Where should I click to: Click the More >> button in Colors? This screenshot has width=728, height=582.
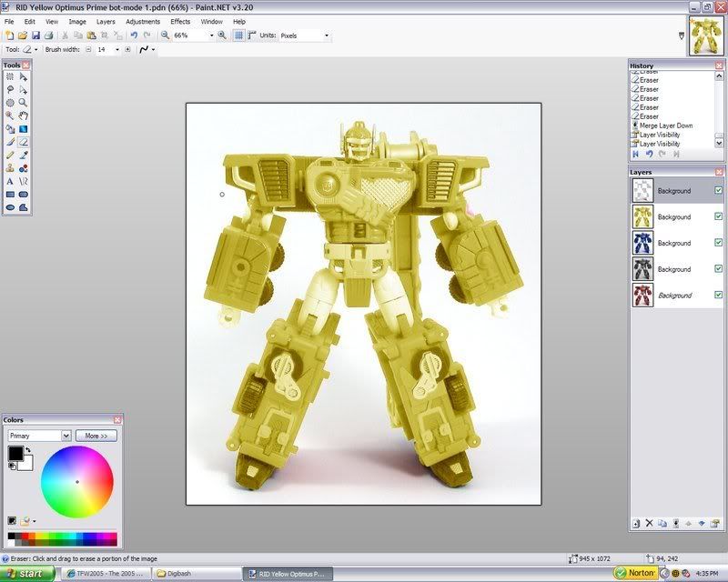point(96,436)
